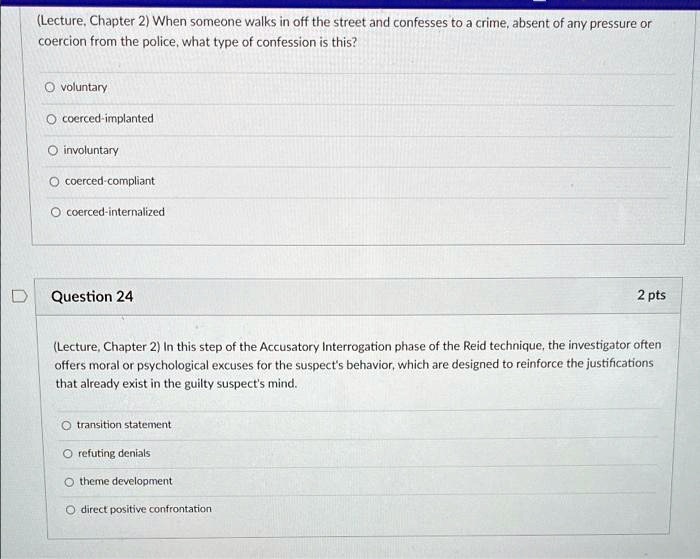This screenshot has height=559, width=700.
Task: Mark the 'involuntary' radio button
Action: 52,150
